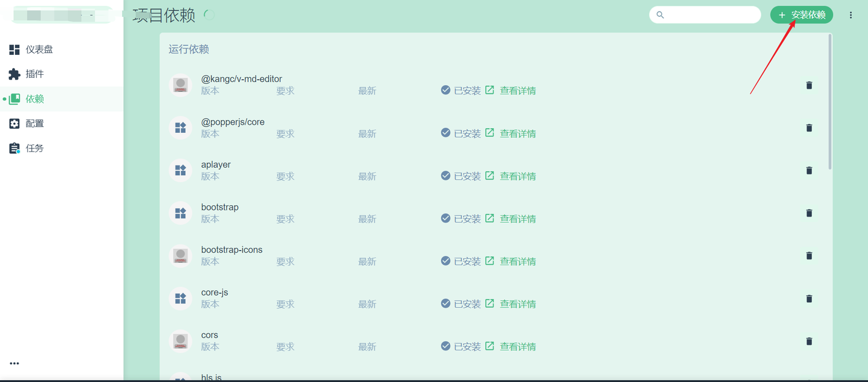Delete cors using the trash icon

coord(809,340)
